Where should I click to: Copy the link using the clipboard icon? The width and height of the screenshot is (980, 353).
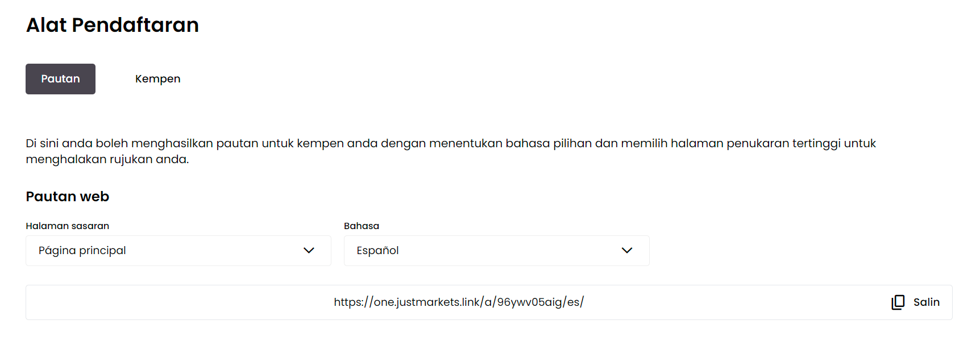[898, 302]
